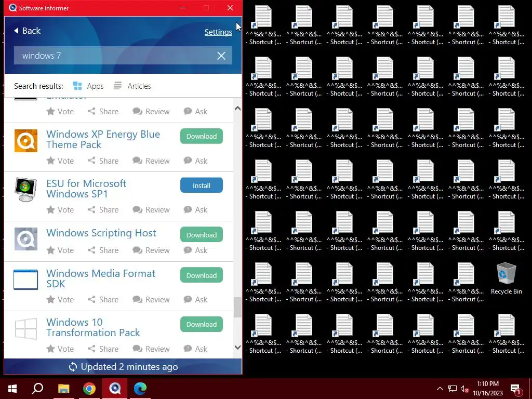
Task: Clear the search field with X
Action: [221, 56]
